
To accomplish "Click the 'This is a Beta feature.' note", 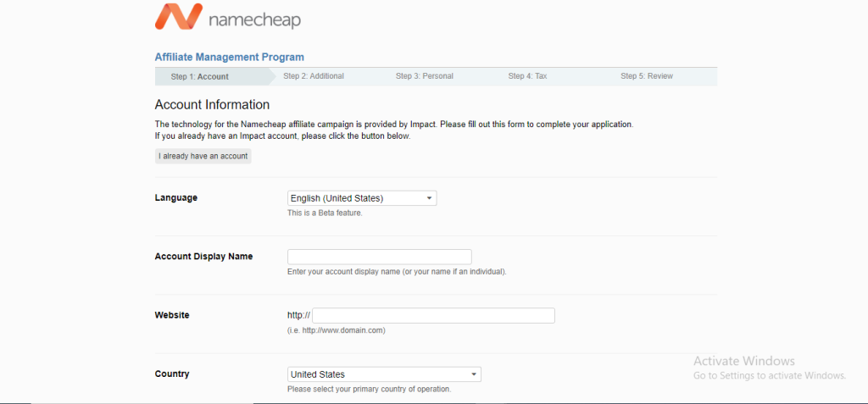I will 325,213.
